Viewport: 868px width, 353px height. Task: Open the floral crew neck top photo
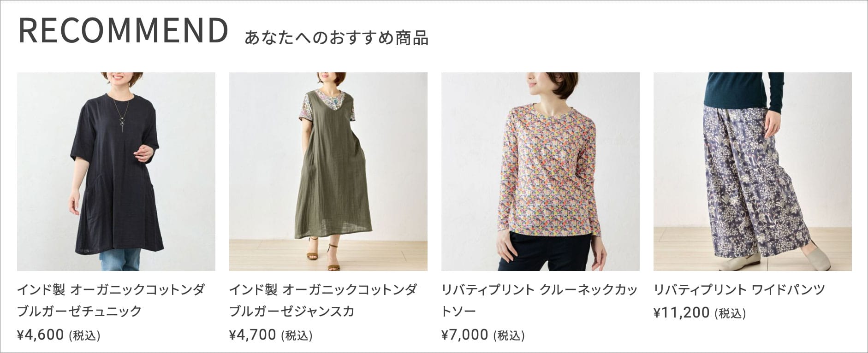[x=541, y=171]
